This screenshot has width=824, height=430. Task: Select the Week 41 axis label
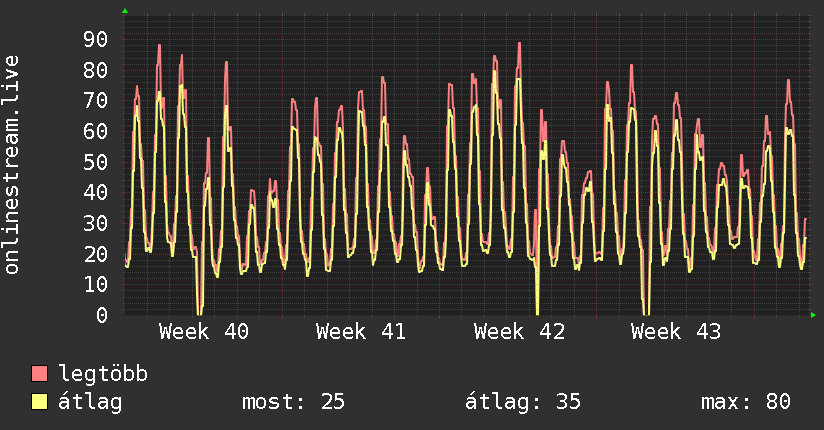pos(361,332)
